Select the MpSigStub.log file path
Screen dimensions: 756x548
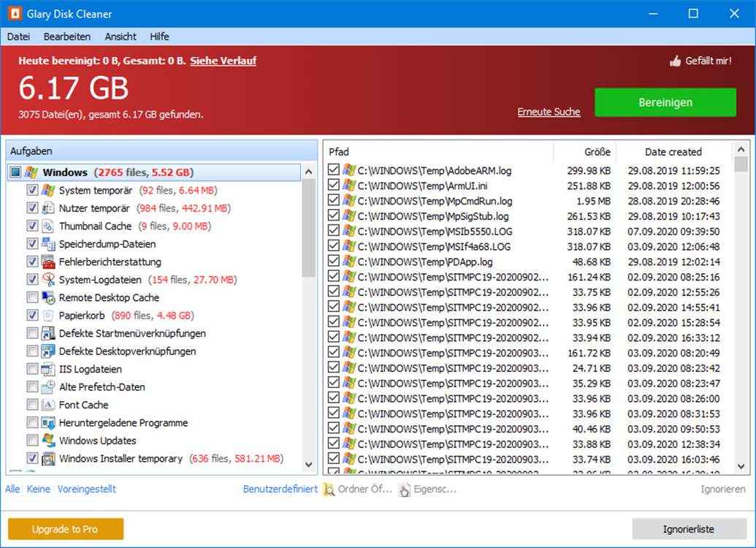click(433, 216)
